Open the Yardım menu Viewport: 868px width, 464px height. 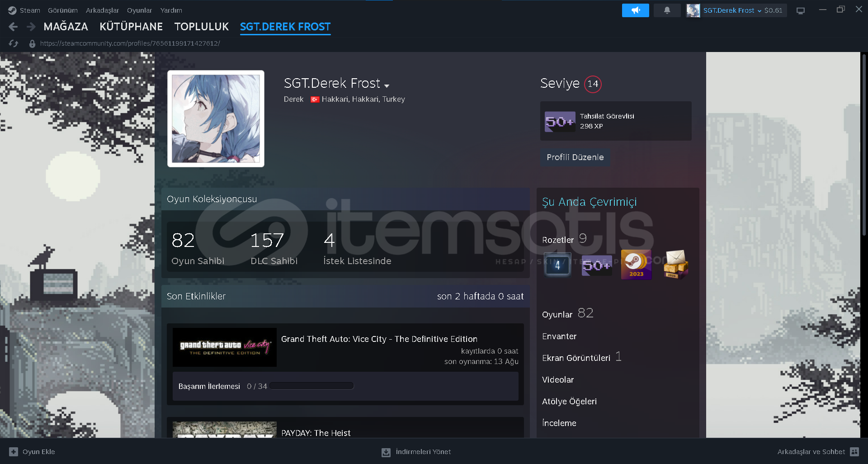(x=171, y=10)
